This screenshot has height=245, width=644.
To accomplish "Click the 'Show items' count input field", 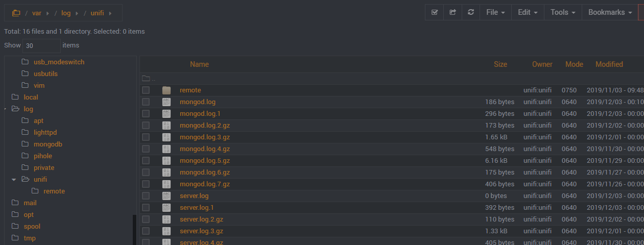I will tap(41, 45).
